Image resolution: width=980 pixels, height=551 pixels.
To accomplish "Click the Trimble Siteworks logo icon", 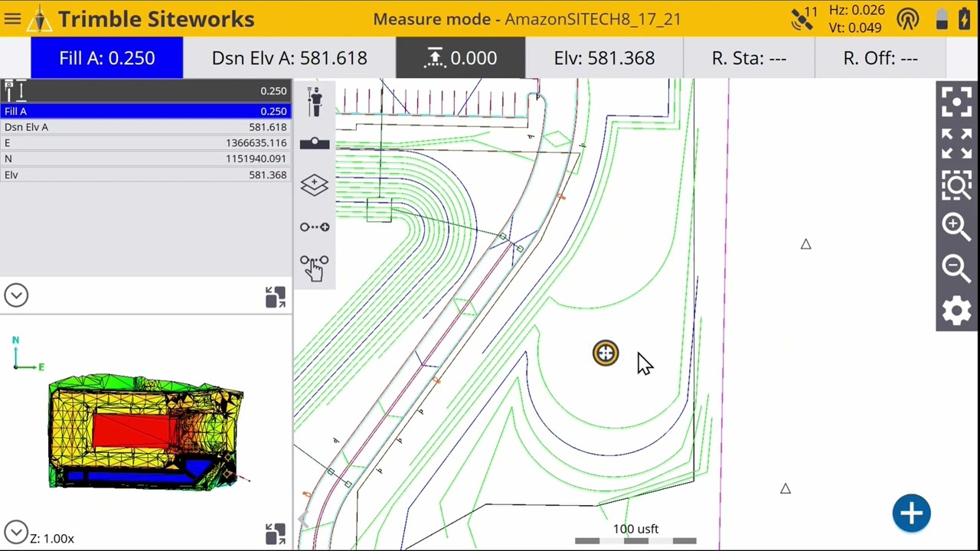I will [39, 19].
